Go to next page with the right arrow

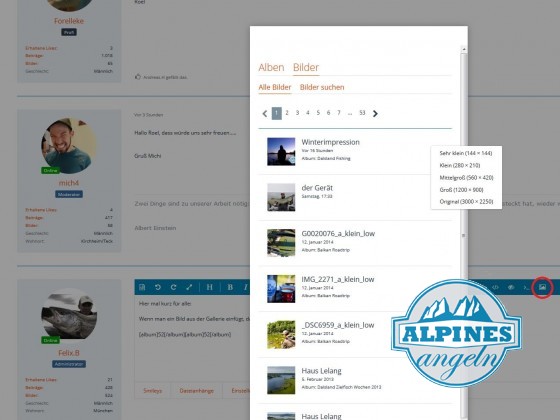(x=375, y=114)
